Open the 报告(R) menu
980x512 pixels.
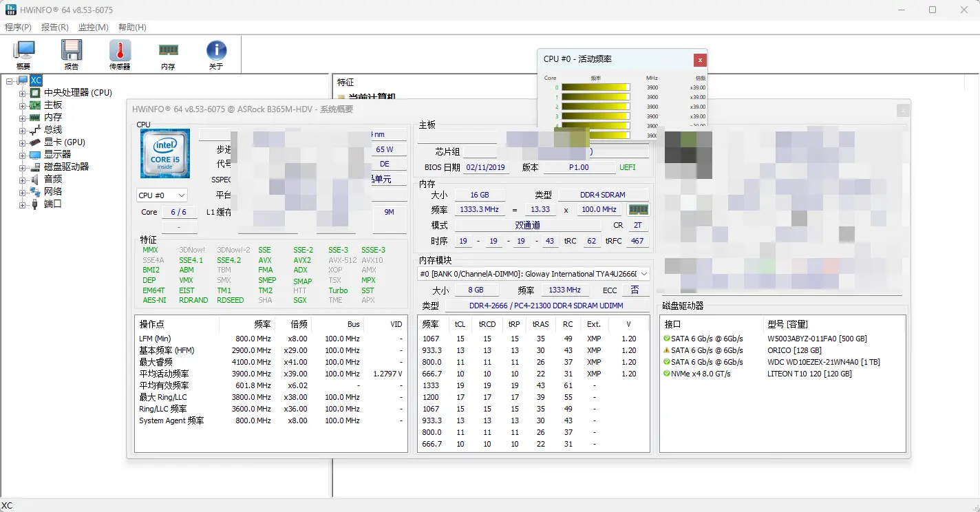pyautogui.click(x=55, y=28)
